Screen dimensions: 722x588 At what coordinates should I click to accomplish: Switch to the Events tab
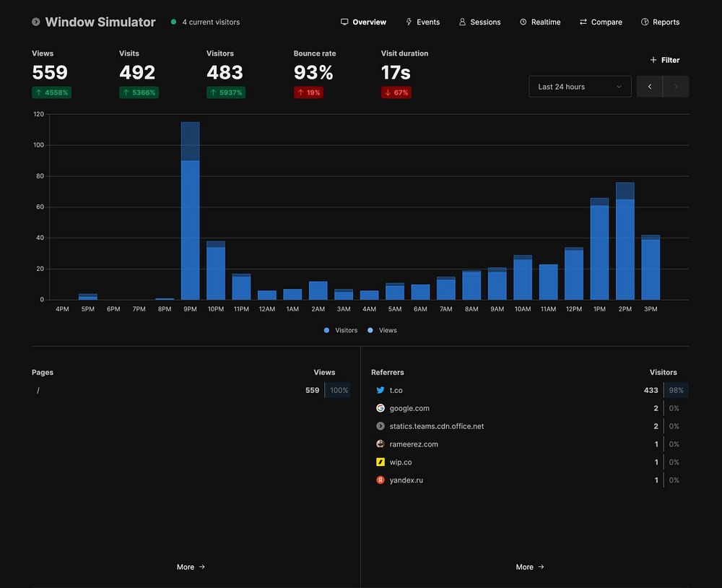[x=422, y=22]
